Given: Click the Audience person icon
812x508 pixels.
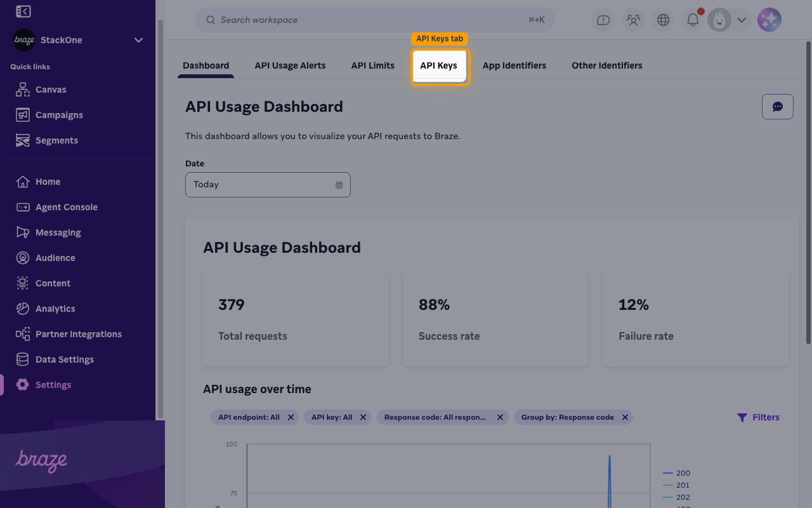Looking at the screenshot, I should coord(23,258).
